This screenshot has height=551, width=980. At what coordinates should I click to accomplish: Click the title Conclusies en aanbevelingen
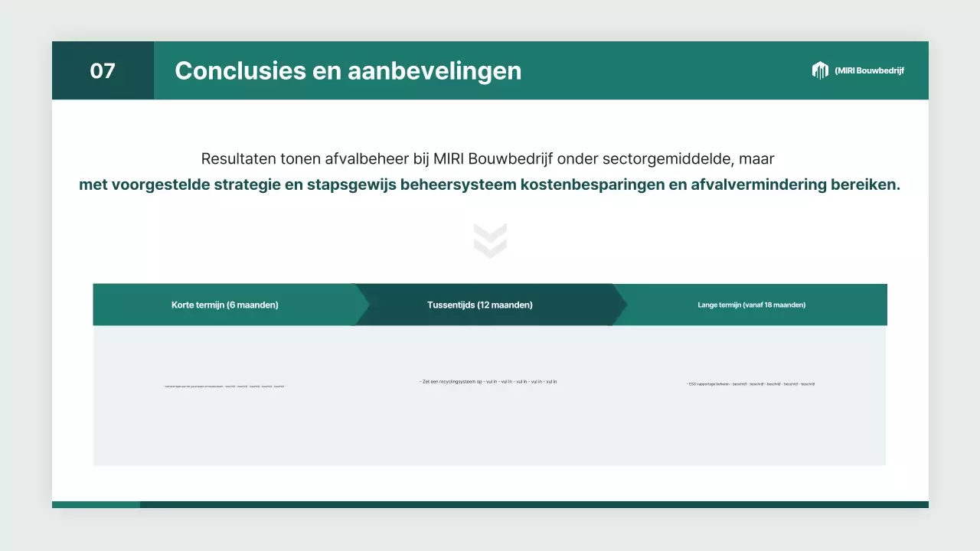coord(348,70)
